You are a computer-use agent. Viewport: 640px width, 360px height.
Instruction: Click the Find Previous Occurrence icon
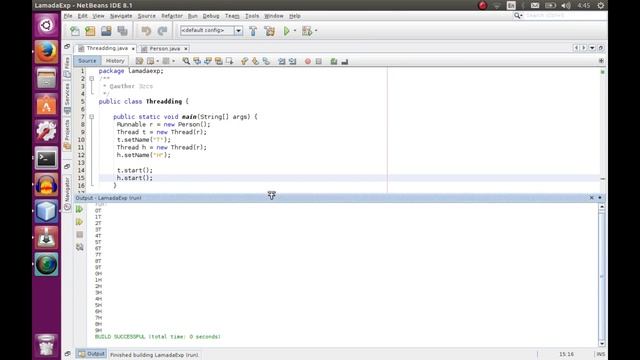(197, 61)
